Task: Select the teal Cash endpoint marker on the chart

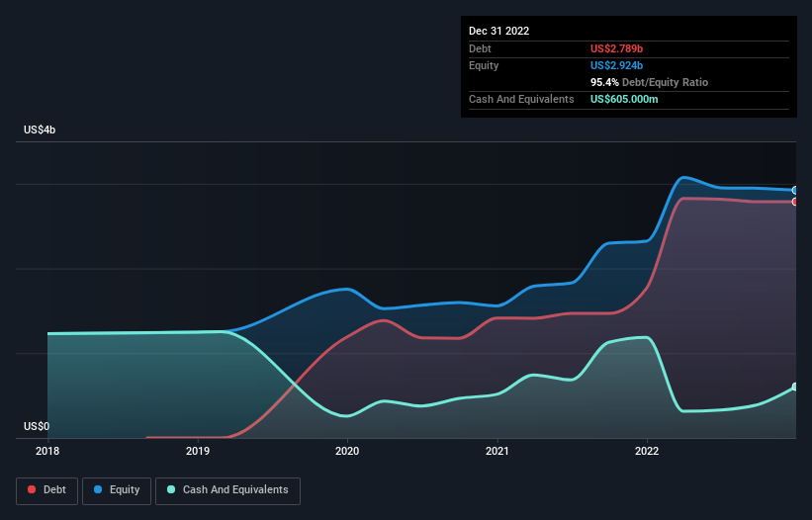Action: coord(795,387)
